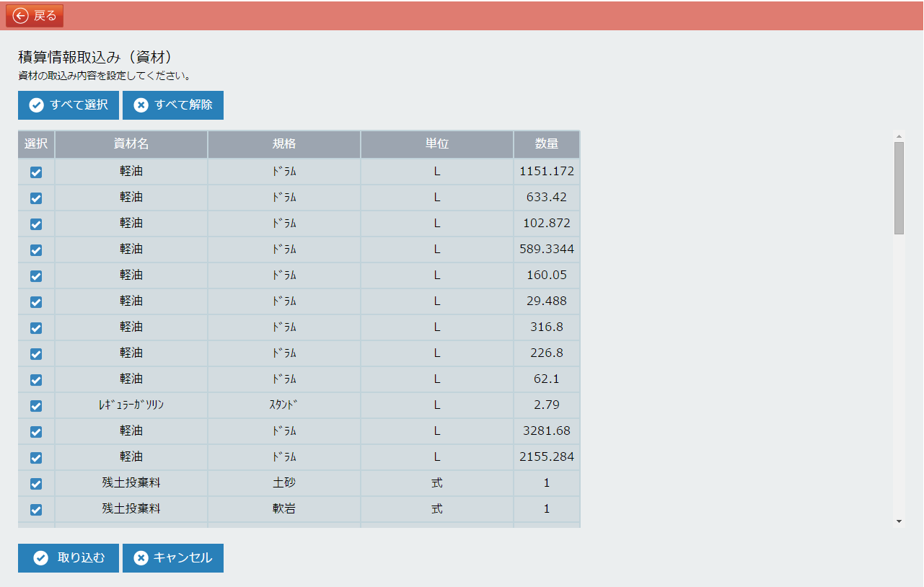924x587 pixels.
Task: Click the 規格 column header
Action: 284,144
